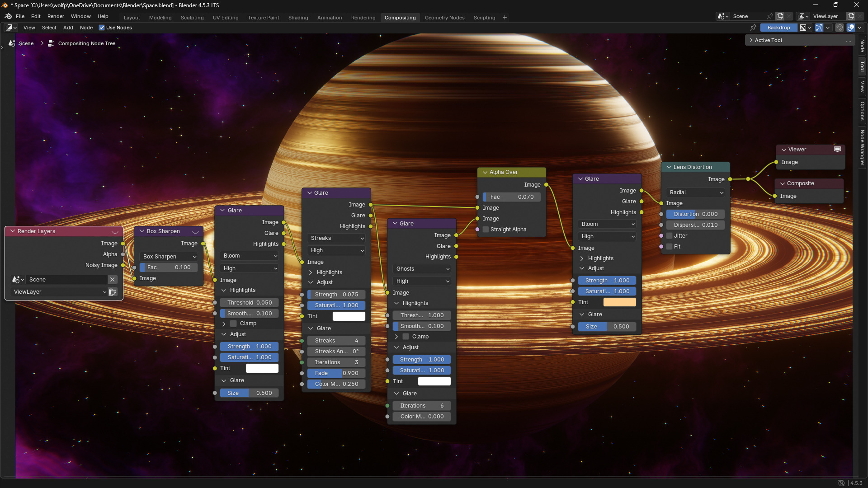Toggle the Backdrop button
This screenshot has height=488, width=868.
778,28
